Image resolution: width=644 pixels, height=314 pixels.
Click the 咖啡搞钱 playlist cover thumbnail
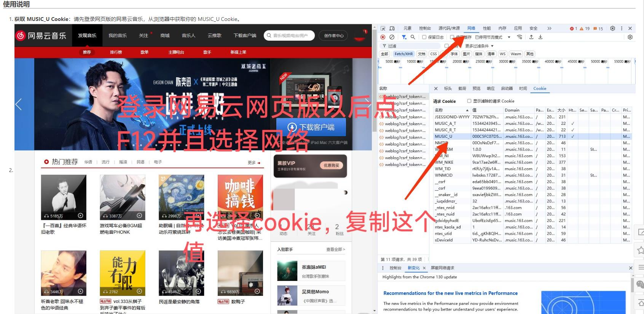pyautogui.click(x=240, y=198)
